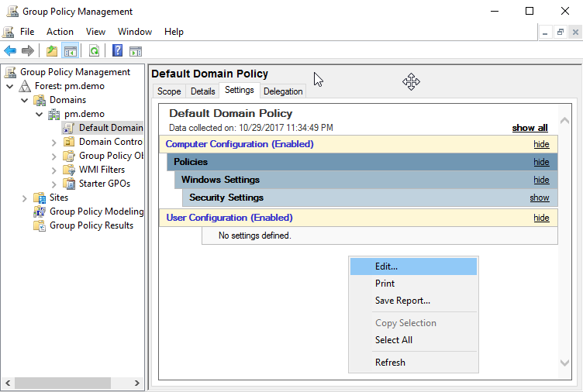Select Group Policy Modeling tree item

[x=96, y=211]
